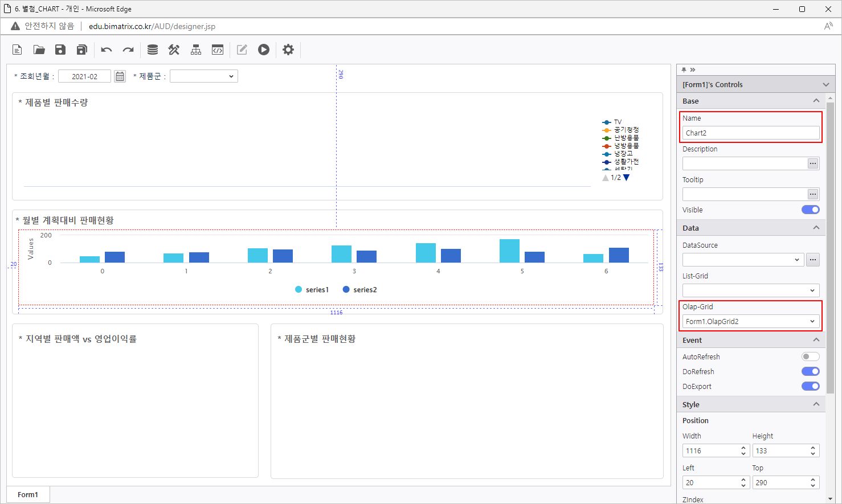Run the report with play icon
Screen dimensions: 842x504
coord(264,50)
